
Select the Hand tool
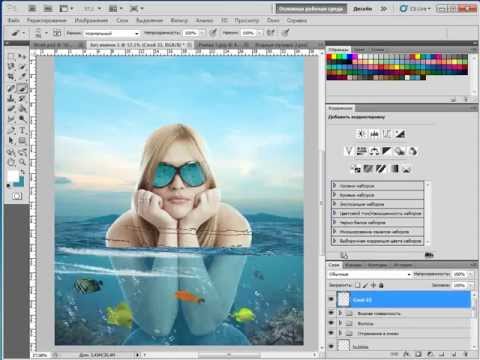(11, 162)
